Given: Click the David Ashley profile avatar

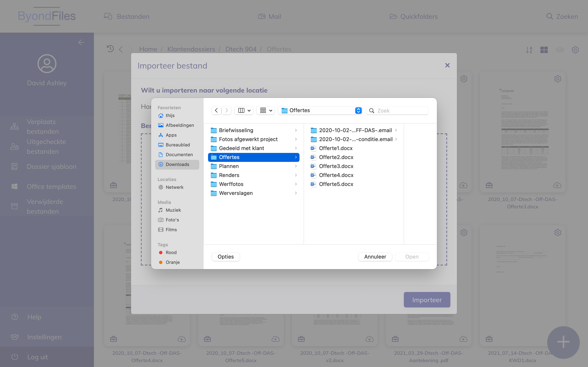Looking at the screenshot, I should (x=47, y=64).
